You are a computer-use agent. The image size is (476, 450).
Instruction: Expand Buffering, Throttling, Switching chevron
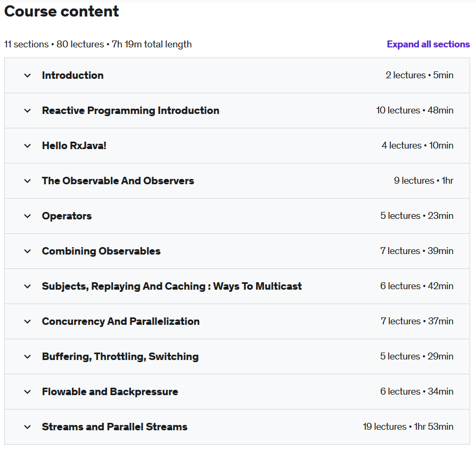pyautogui.click(x=27, y=357)
